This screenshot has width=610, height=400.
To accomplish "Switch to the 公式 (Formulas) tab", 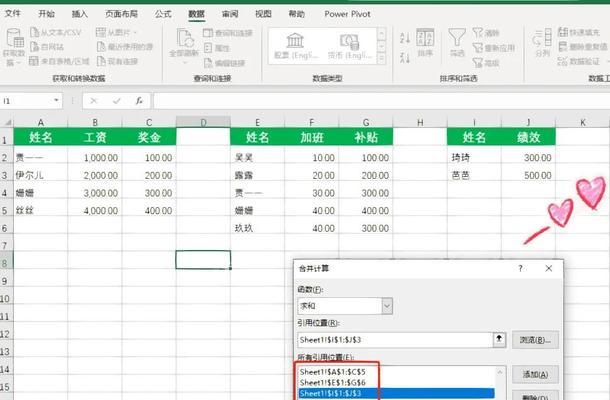I will pyautogui.click(x=163, y=14).
